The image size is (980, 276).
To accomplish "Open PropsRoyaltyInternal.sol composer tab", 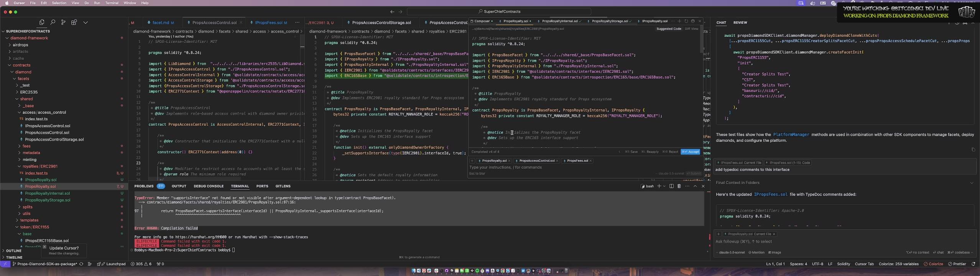I will coord(559,21).
